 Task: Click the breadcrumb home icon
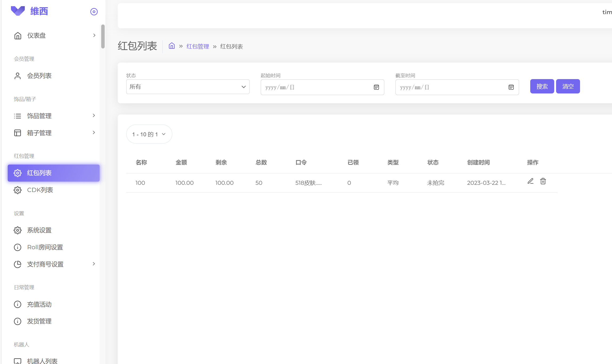(x=172, y=46)
